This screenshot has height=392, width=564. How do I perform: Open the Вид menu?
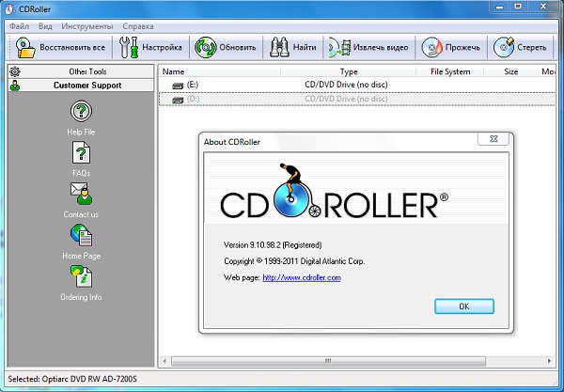point(45,26)
